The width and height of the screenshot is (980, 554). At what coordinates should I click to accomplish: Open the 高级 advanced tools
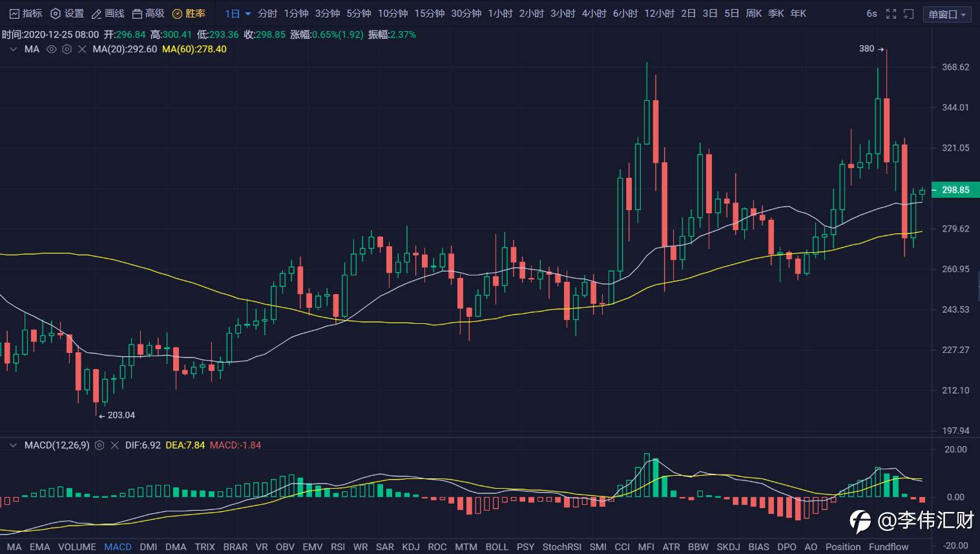click(148, 14)
